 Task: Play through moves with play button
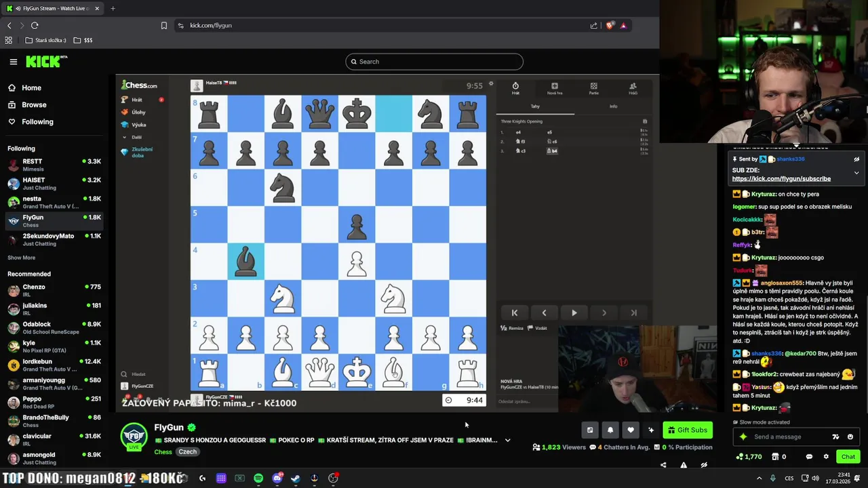point(574,312)
